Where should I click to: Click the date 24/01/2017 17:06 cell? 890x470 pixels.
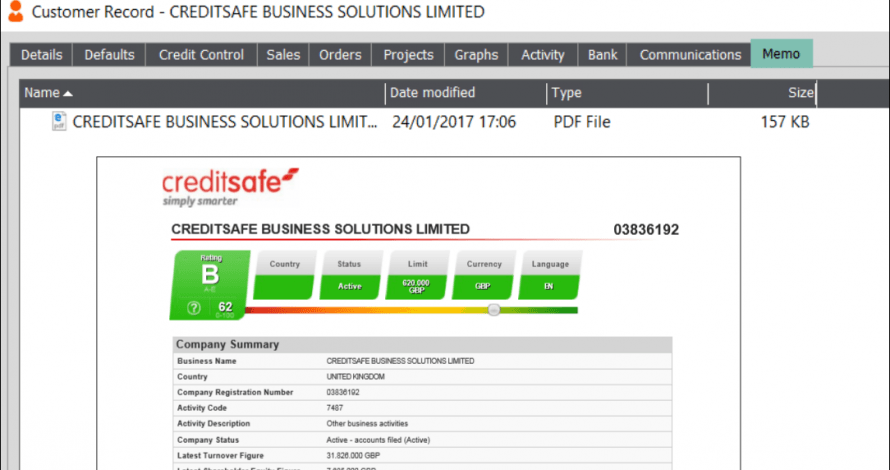(x=454, y=122)
